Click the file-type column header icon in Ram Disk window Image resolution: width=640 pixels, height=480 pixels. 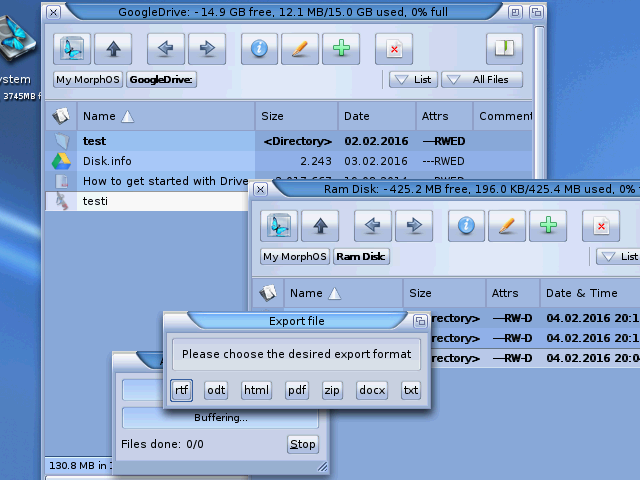[x=268, y=293]
